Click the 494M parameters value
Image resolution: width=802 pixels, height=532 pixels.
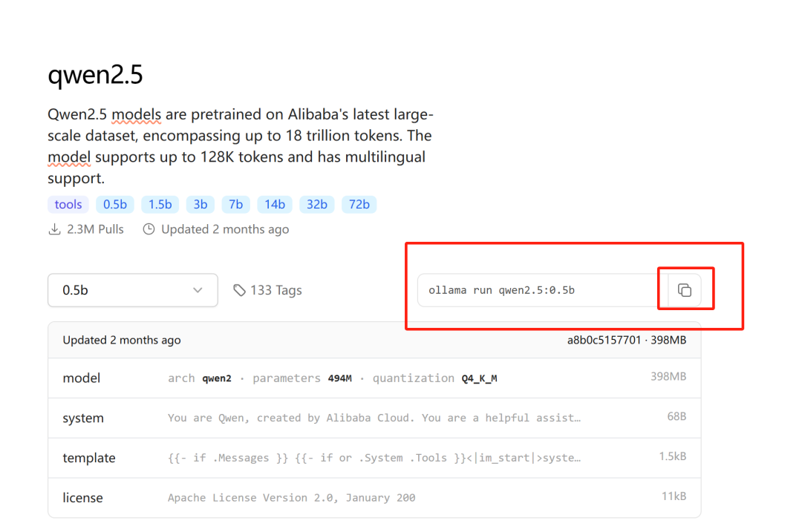(339, 378)
